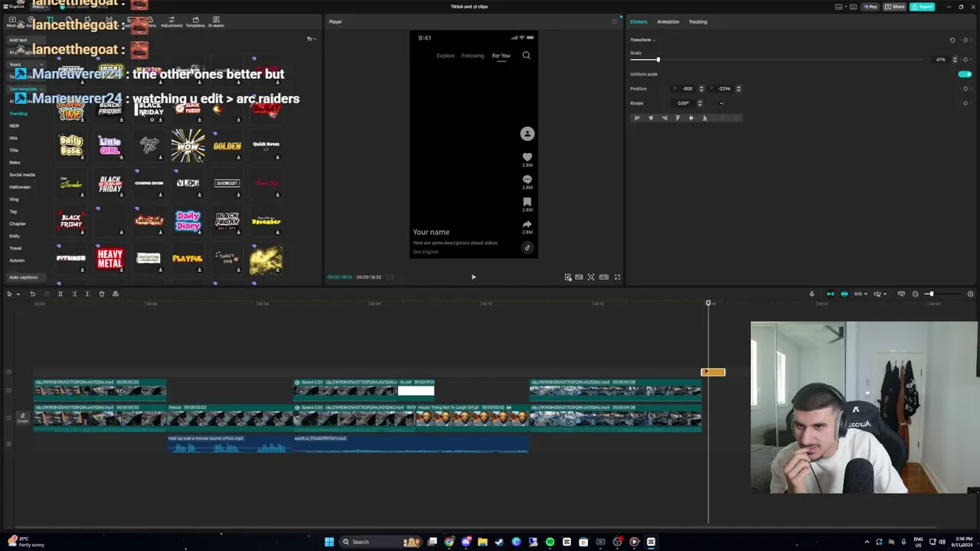Align sticker to top edge
The image size is (980, 551).
point(678,118)
